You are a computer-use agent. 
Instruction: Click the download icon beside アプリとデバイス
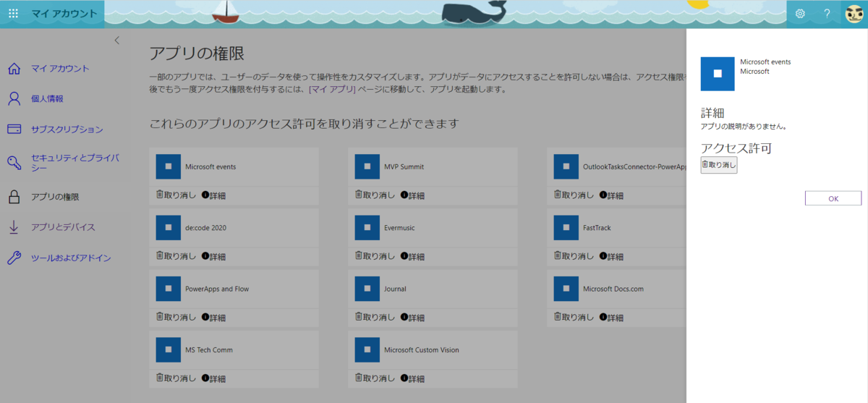coord(14,227)
